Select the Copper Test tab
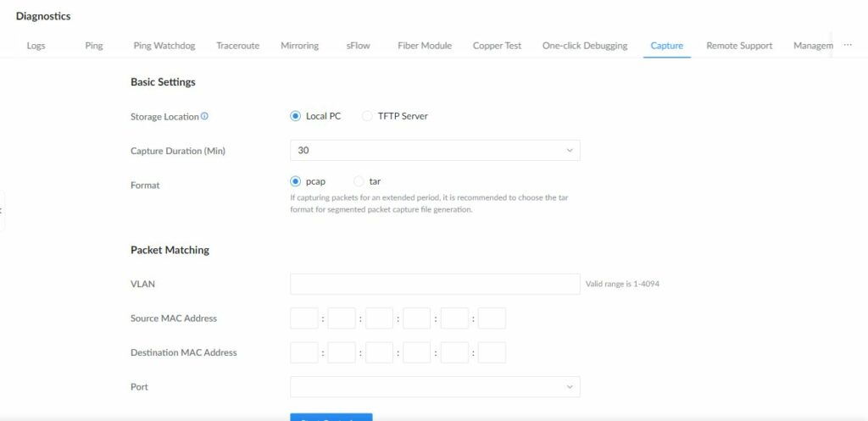The image size is (868, 421). click(497, 46)
